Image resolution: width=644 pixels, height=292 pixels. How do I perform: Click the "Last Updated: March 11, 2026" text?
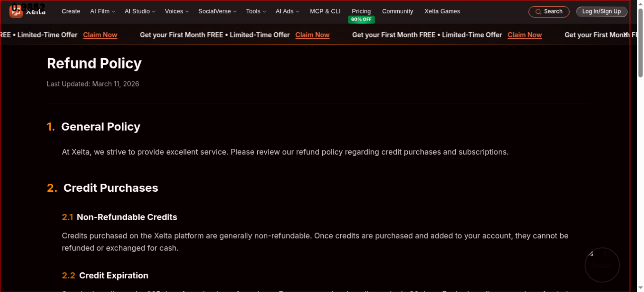pyautogui.click(x=93, y=84)
